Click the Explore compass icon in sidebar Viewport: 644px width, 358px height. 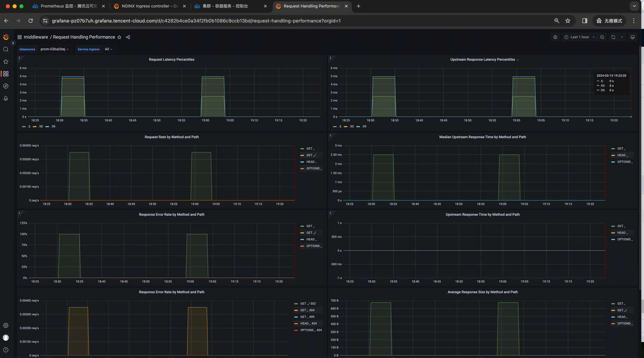(6, 86)
